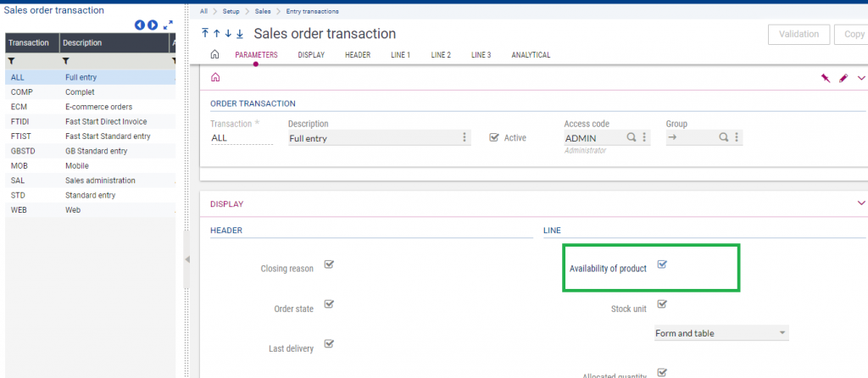
Task: Sort by Description column header
Action: point(114,42)
